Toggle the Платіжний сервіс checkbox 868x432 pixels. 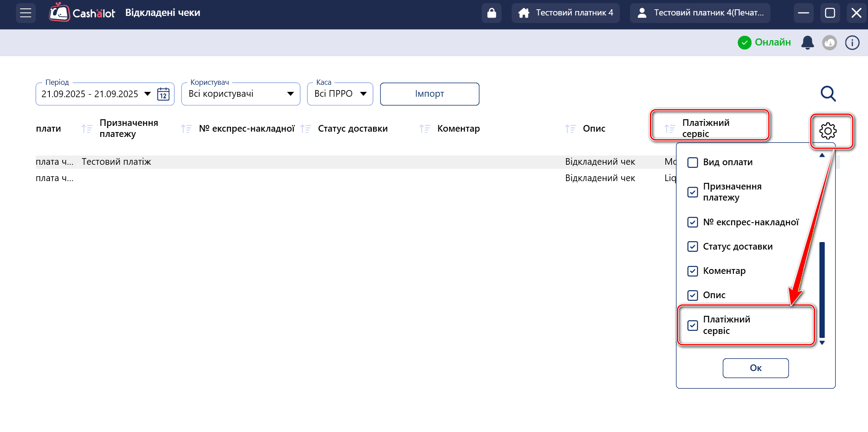pos(693,326)
